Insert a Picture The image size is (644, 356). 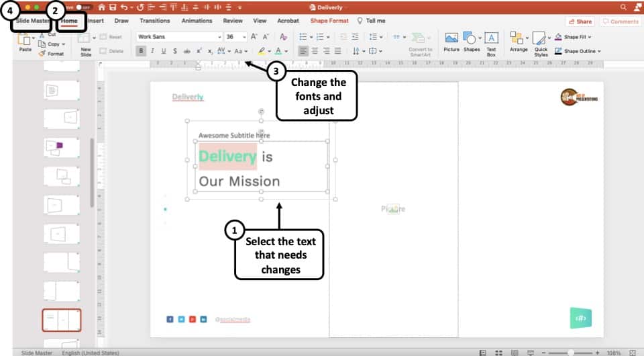(451, 42)
